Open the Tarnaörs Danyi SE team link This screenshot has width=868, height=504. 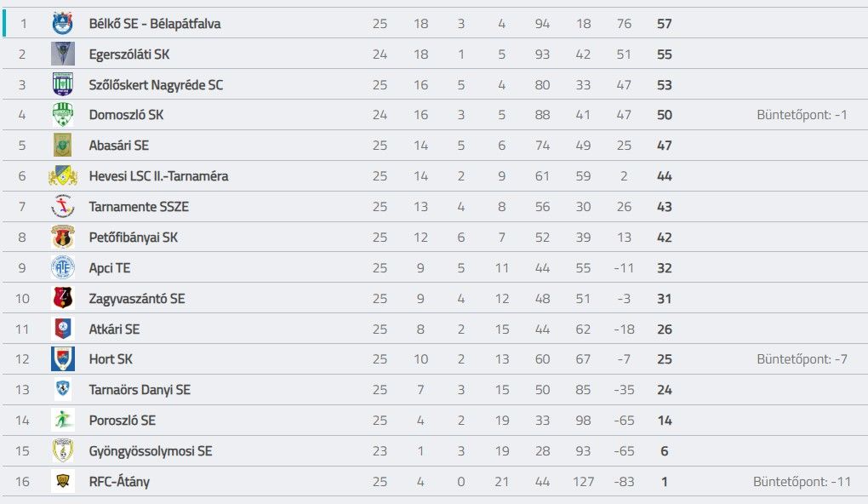click(140, 390)
